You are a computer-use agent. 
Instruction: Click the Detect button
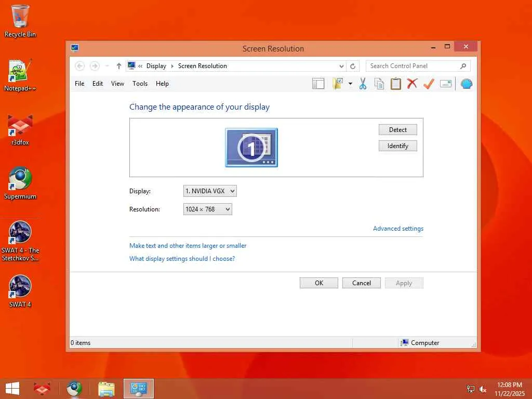tap(397, 129)
